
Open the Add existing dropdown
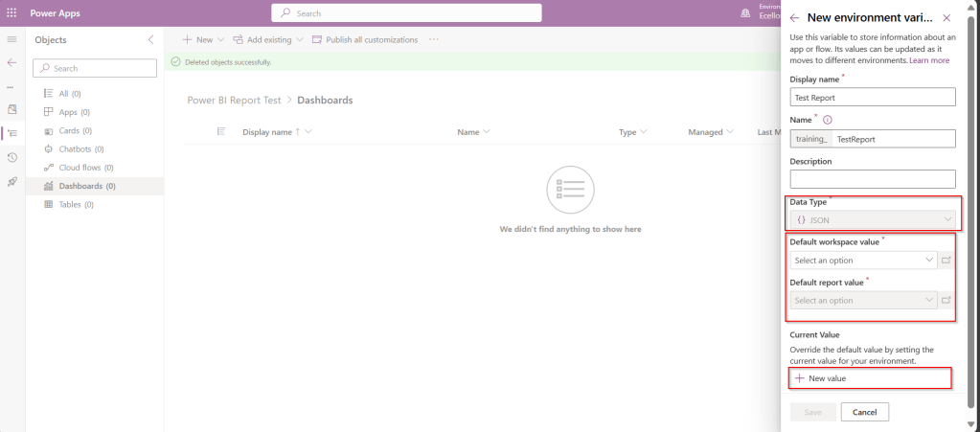click(x=267, y=39)
